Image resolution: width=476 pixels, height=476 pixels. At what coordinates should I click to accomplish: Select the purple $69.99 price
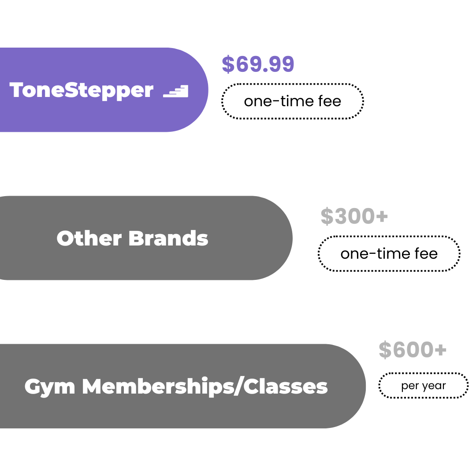[258, 64]
